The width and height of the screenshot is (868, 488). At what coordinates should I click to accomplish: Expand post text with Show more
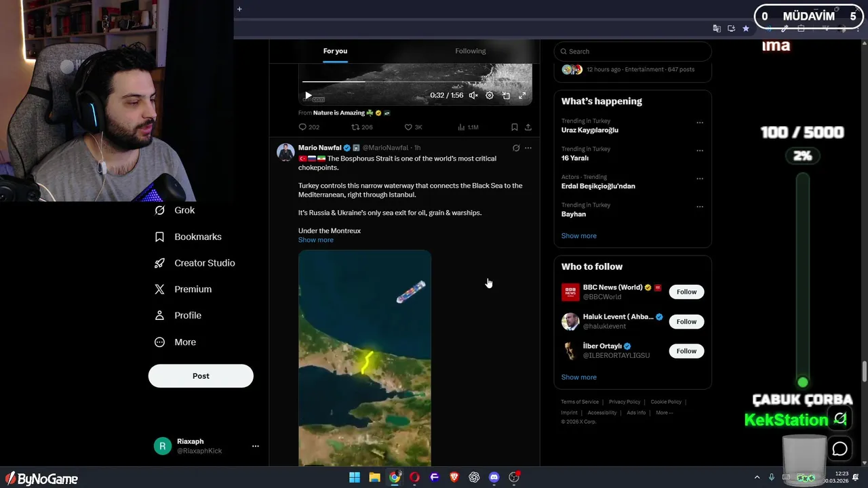point(316,240)
